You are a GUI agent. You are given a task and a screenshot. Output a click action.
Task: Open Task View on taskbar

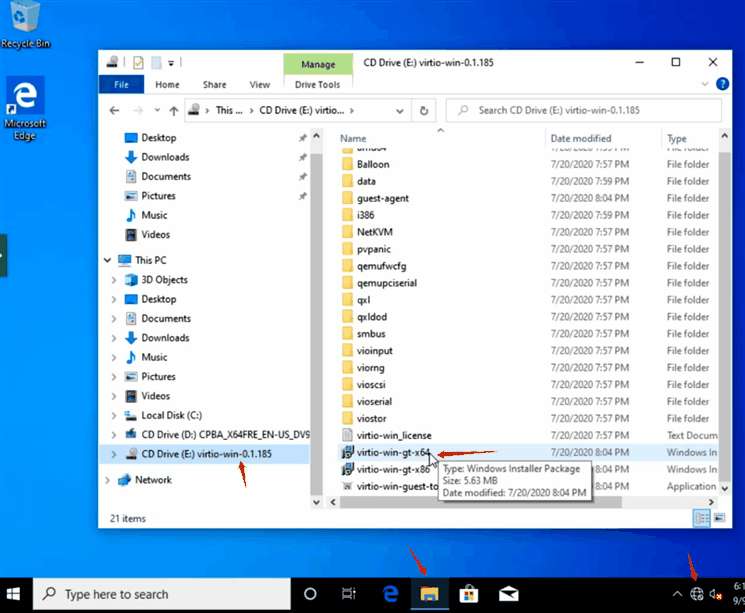point(349,594)
